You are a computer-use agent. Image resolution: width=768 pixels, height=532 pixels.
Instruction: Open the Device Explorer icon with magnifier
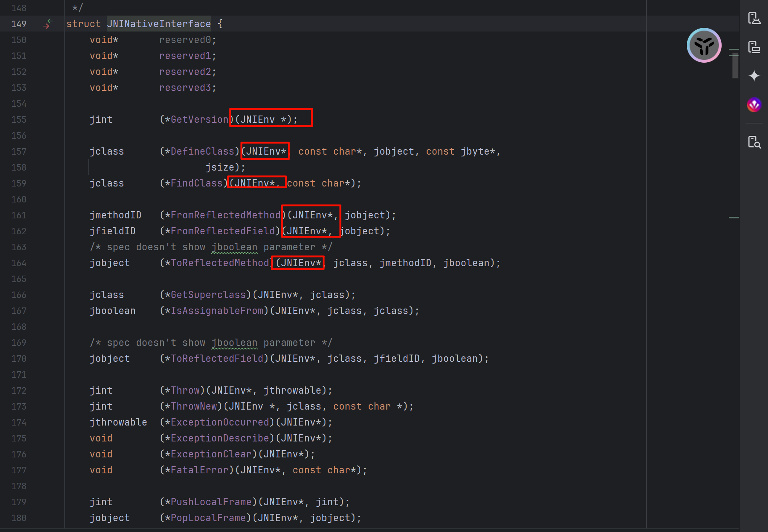[x=754, y=142]
